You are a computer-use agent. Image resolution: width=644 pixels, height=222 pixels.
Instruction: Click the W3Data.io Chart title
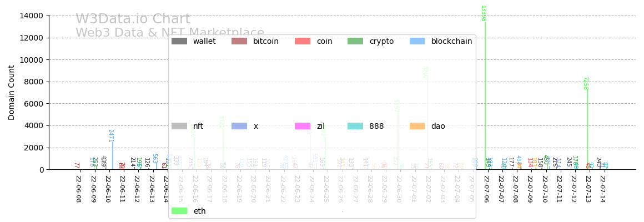click(x=133, y=19)
